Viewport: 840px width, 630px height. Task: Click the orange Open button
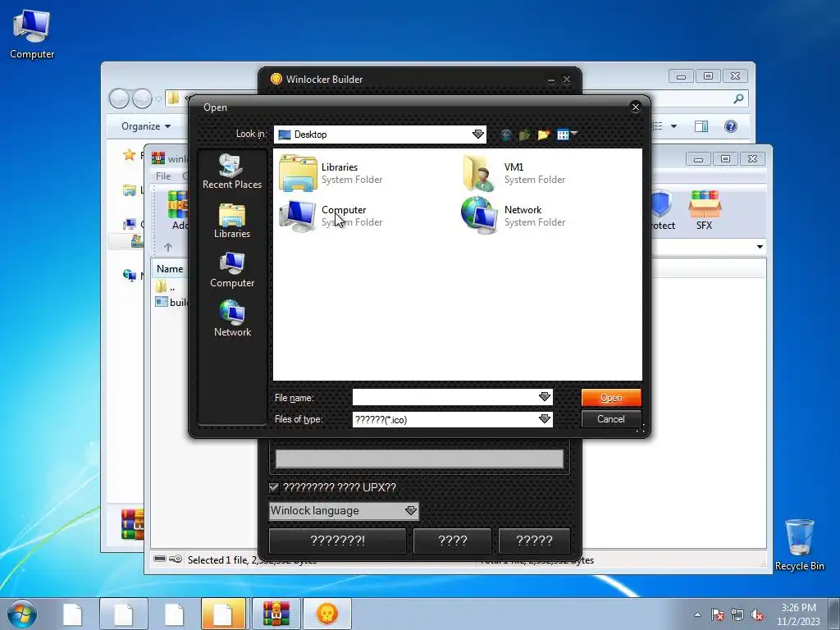tap(611, 398)
